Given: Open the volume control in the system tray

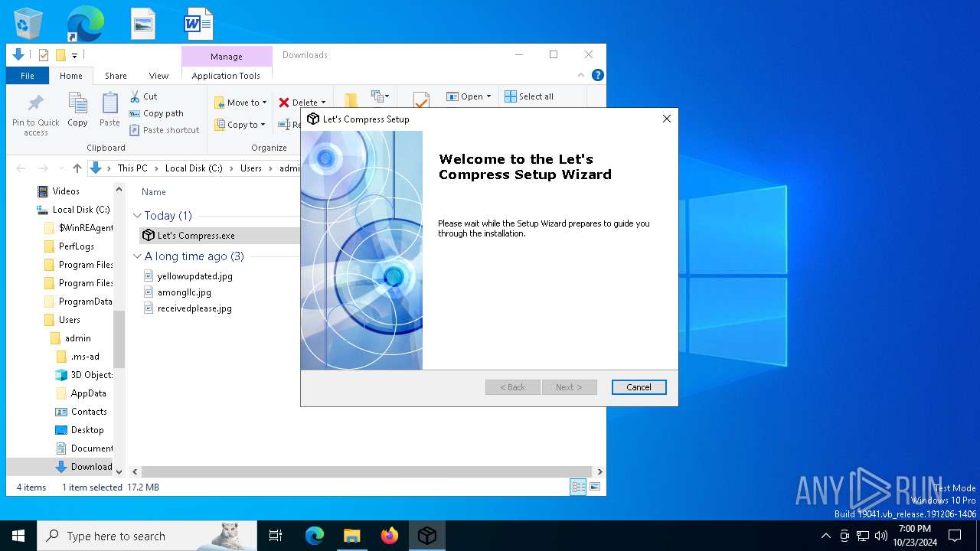Looking at the screenshot, I should [x=881, y=536].
